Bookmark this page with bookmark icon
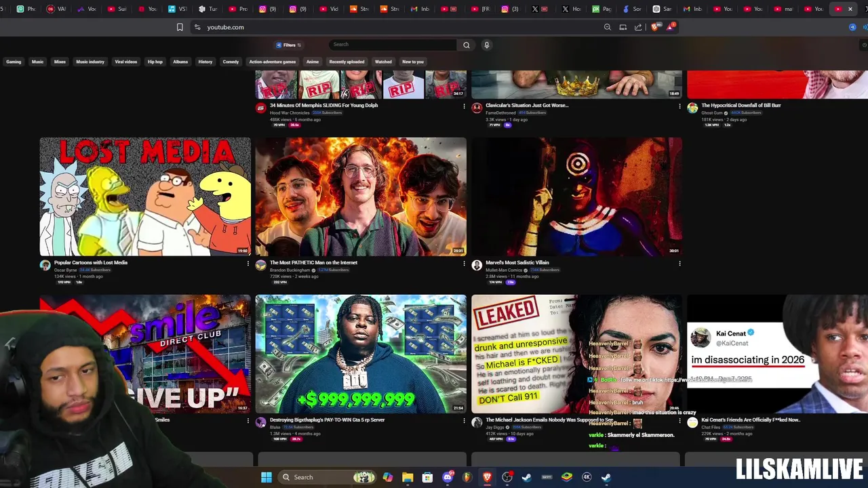This screenshot has width=868, height=488. [x=180, y=27]
